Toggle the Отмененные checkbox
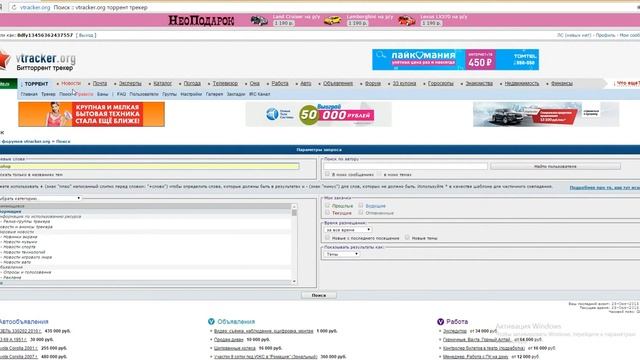Viewport: 640px width, 360px height. [361, 213]
